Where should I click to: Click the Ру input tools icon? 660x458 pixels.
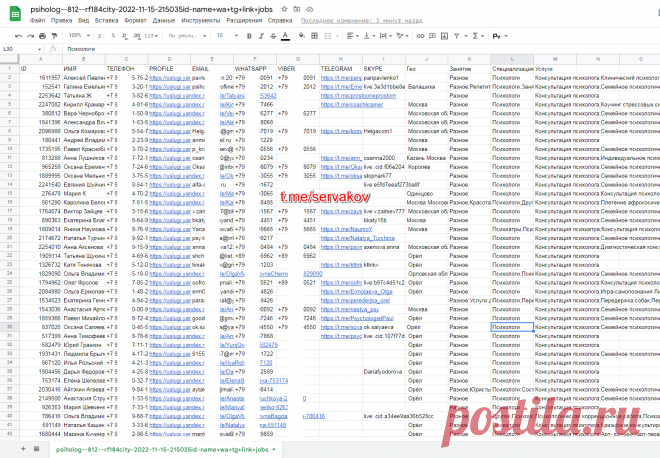(496, 36)
